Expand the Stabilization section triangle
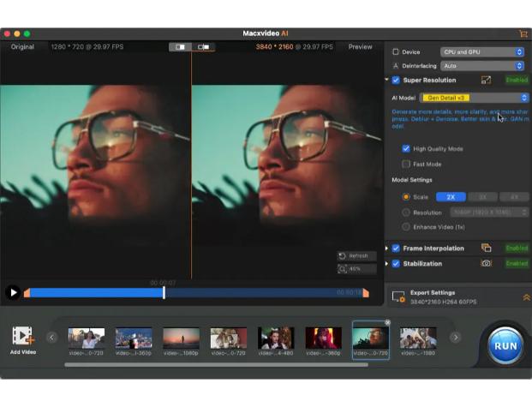 click(386, 263)
